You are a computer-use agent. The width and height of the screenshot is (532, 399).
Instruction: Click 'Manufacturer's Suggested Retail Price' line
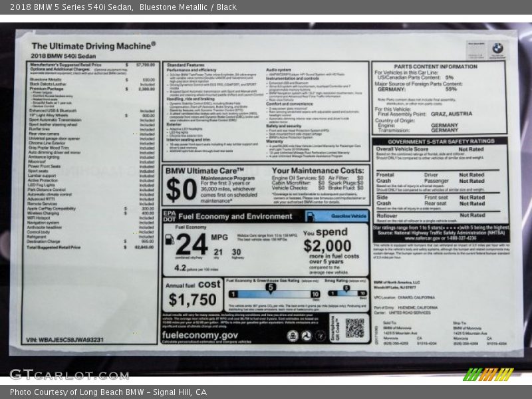(92, 65)
